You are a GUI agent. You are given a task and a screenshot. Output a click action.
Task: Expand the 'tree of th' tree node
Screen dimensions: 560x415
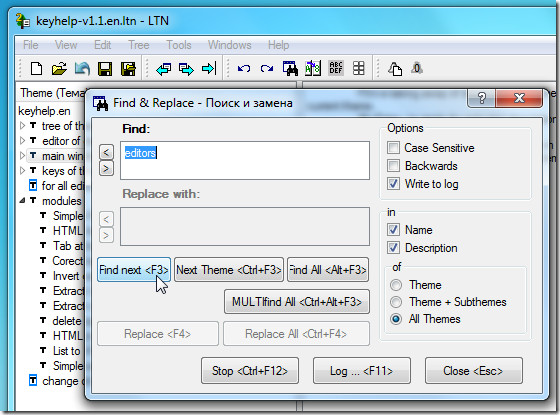22,126
